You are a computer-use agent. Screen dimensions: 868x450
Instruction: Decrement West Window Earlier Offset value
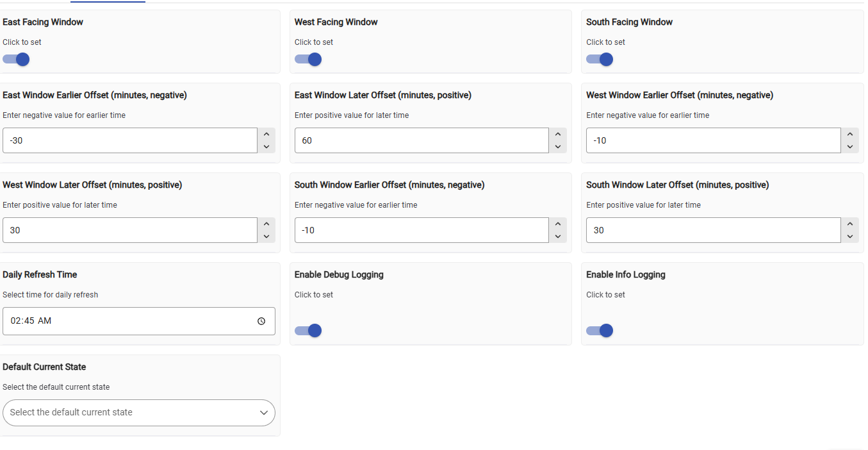(850, 147)
